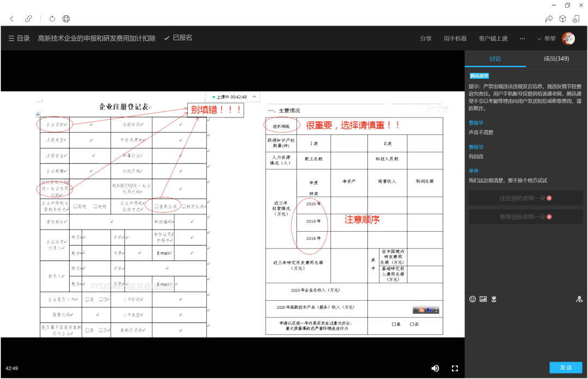Image resolution: width=588 pixels, height=379 pixels.
Task: Mute the video with the speaker icon
Action: 435,369
